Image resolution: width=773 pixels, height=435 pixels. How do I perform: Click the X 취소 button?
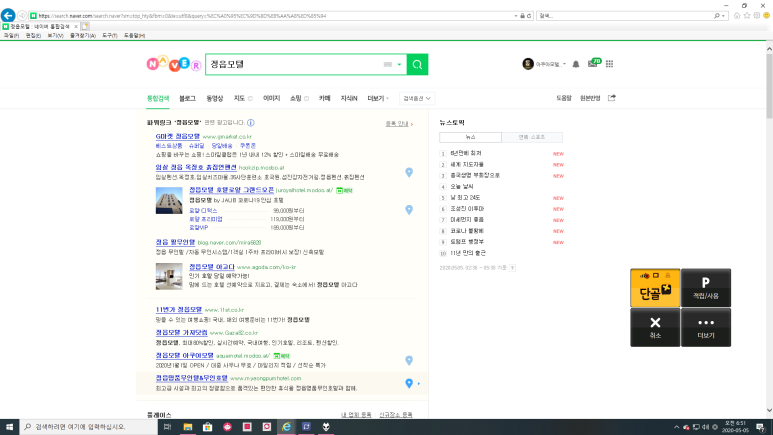(x=655, y=327)
